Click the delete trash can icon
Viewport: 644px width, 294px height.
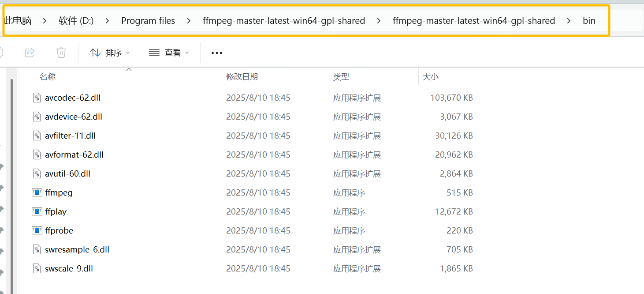coord(61,53)
